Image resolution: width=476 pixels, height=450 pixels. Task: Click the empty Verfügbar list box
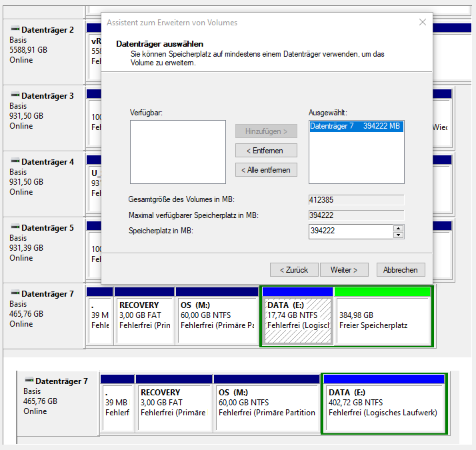[x=178, y=152]
